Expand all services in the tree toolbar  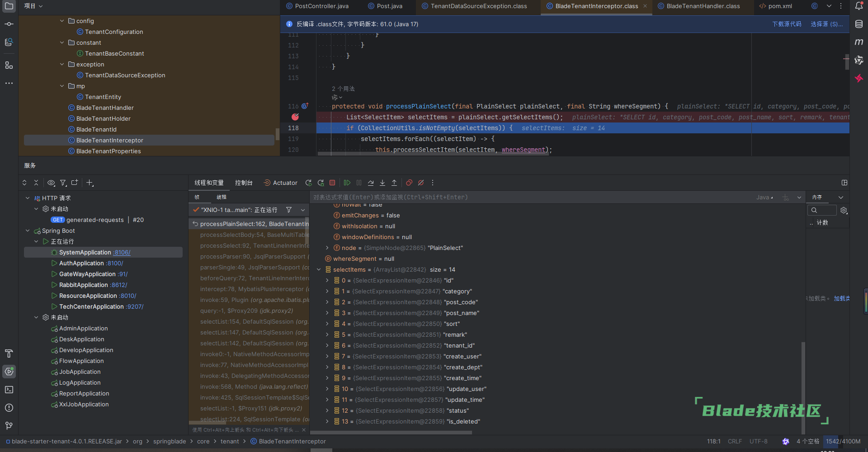click(x=24, y=183)
